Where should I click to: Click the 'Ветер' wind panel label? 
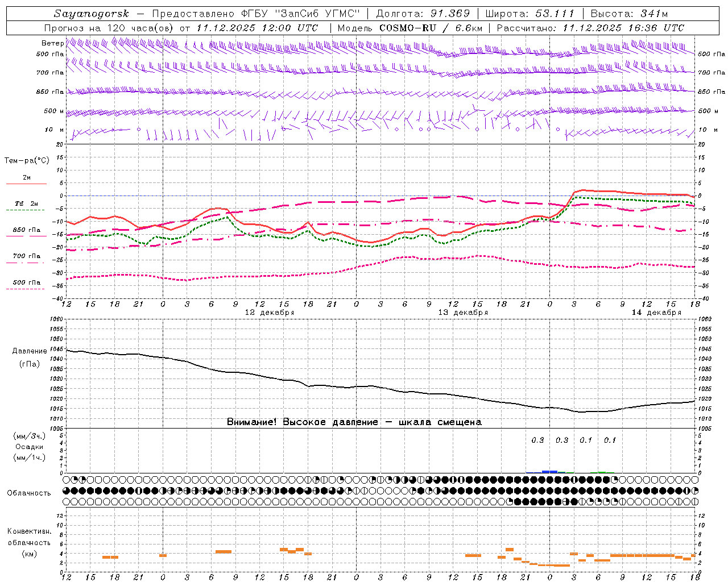52,43
